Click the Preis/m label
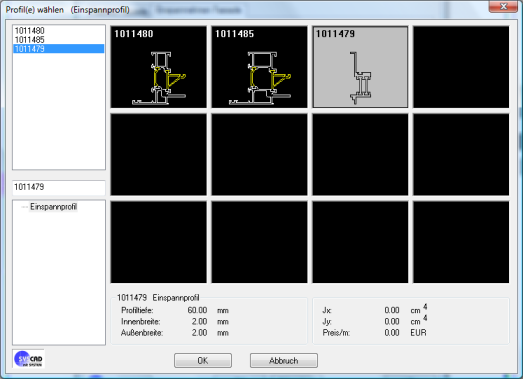This screenshot has height=379, width=523. coord(336,333)
